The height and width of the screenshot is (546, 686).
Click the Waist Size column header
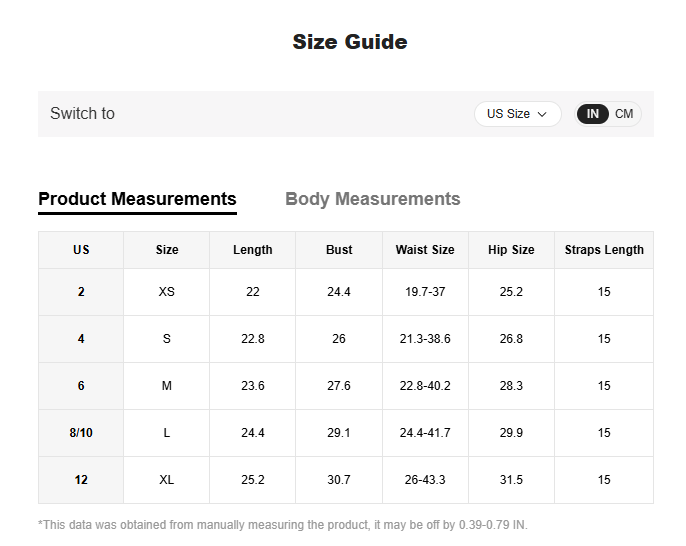[x=425, y=250]
